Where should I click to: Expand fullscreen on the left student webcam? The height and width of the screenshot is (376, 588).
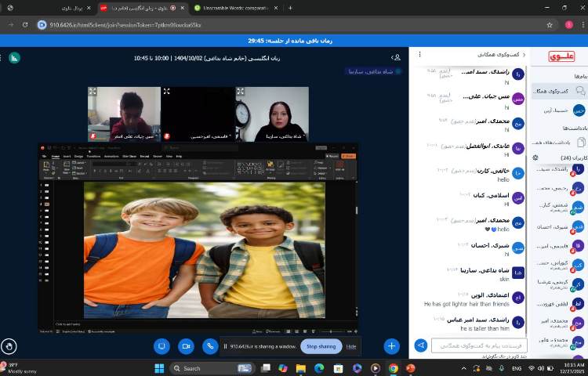click(93, 92)
